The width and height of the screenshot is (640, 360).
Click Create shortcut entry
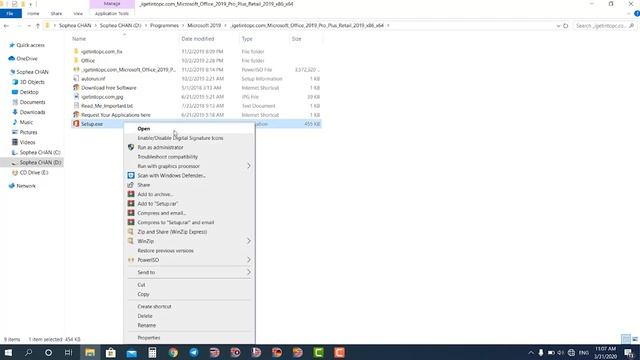click(x=154, y=307)
